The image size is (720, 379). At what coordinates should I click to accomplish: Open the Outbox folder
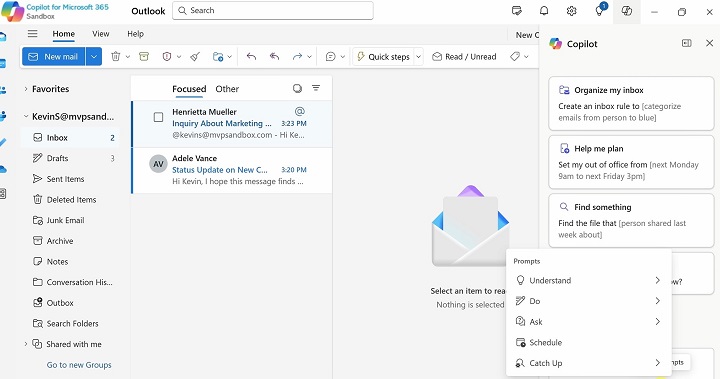[70, 303]
